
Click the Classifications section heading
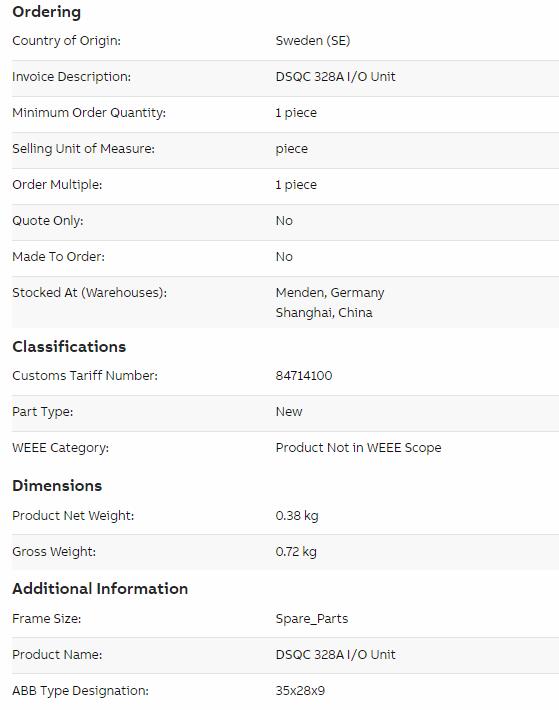tap(69, 346)
